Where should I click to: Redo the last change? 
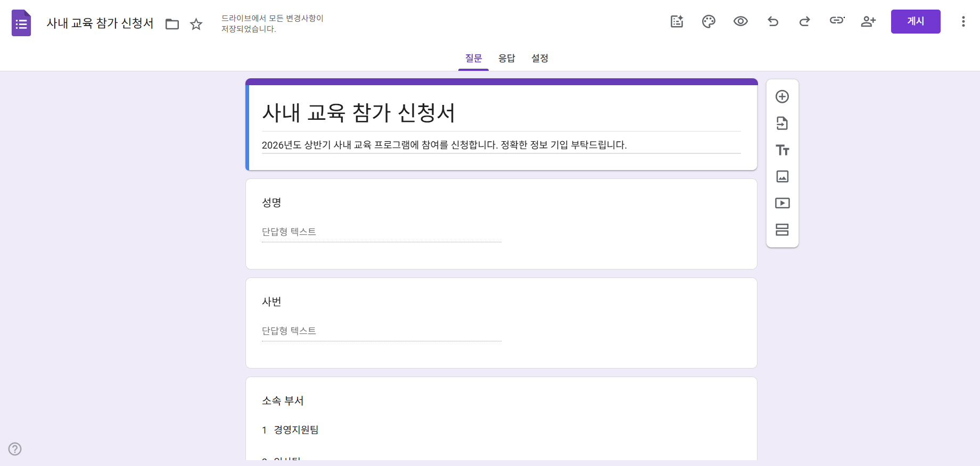pyautogui.click(x=804, y=21)
